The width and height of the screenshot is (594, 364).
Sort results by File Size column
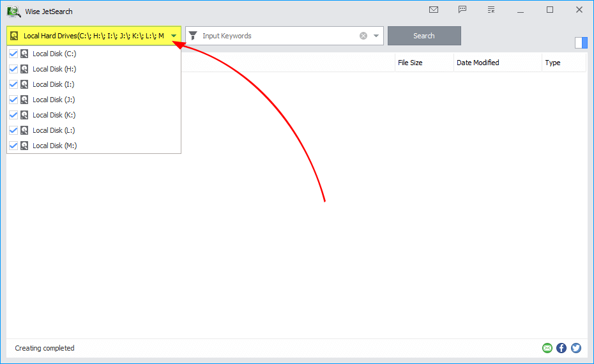tap(424, 63)
